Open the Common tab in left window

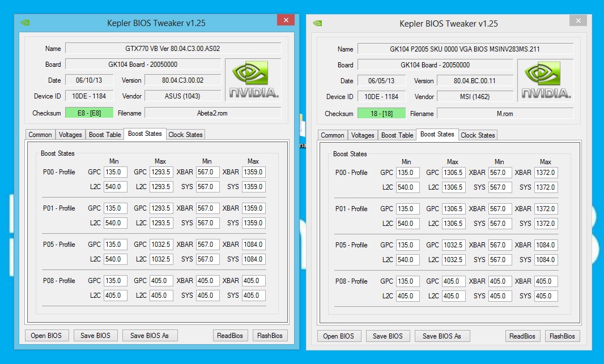pyautogui.click(x=40, y=135)
